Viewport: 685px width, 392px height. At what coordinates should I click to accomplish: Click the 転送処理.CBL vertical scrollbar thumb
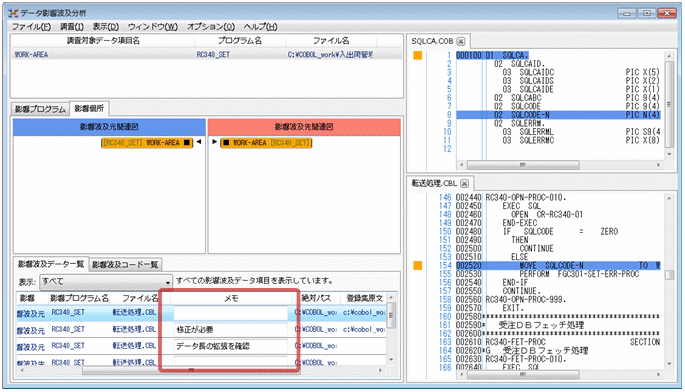click(669, 274)
